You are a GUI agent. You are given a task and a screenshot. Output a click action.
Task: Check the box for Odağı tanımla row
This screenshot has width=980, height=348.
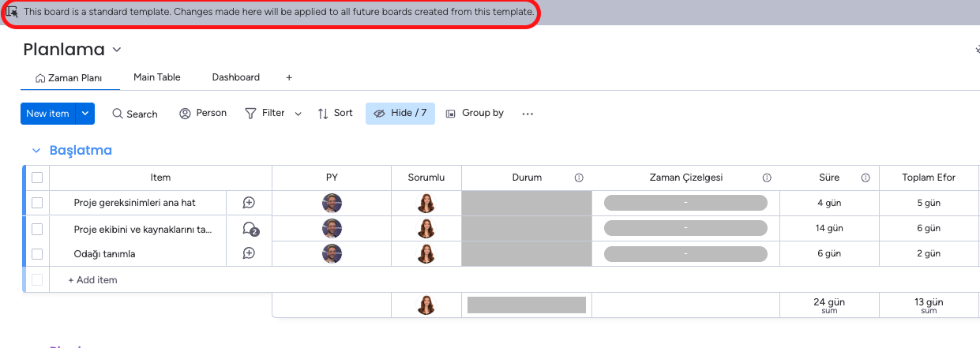click(37, 254)
